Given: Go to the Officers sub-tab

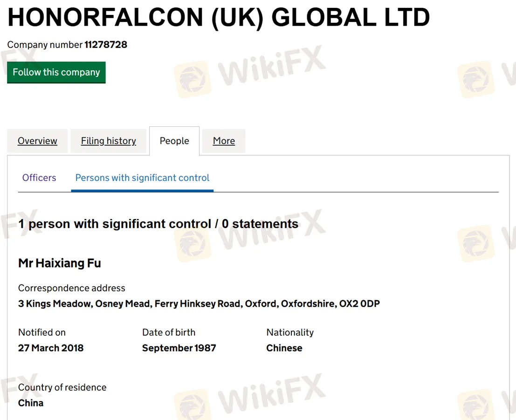Looking at the screenshot, I should click(39, 178).
